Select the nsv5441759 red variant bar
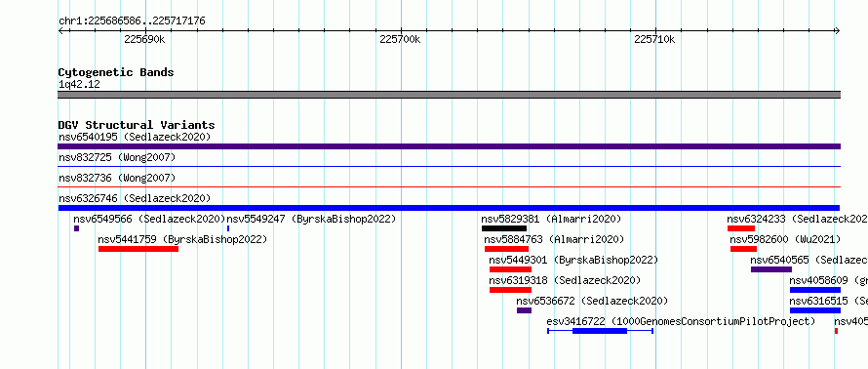 coord(138,249)
